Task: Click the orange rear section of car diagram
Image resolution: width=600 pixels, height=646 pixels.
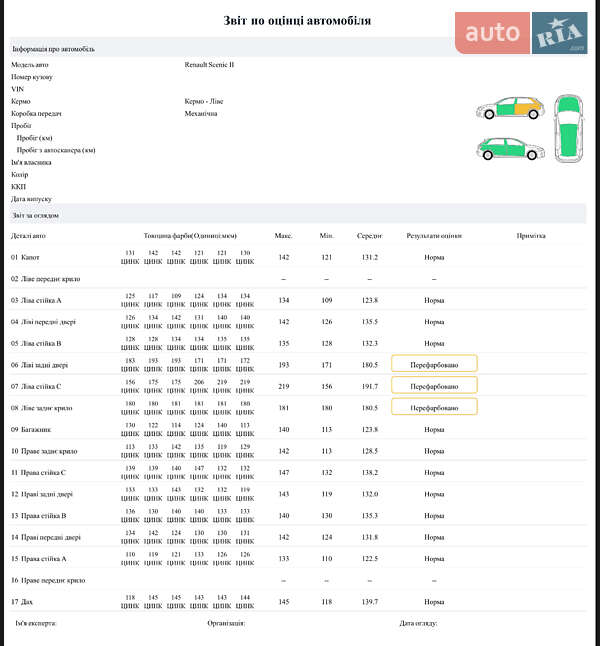Action: click(524, 107)
